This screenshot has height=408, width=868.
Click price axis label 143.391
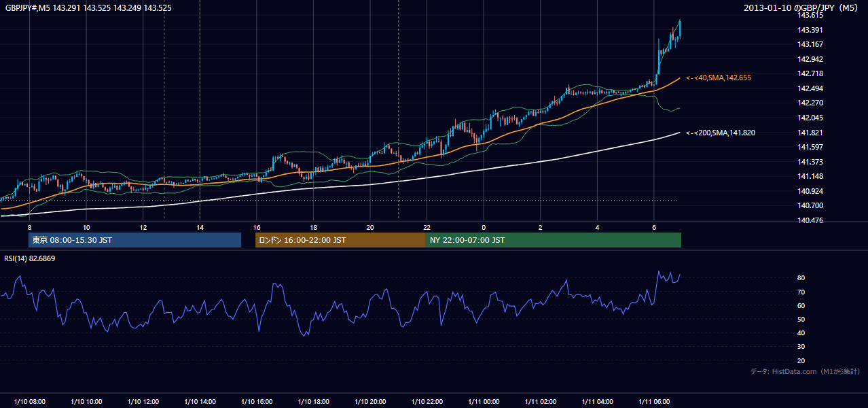tap(810, 30)
